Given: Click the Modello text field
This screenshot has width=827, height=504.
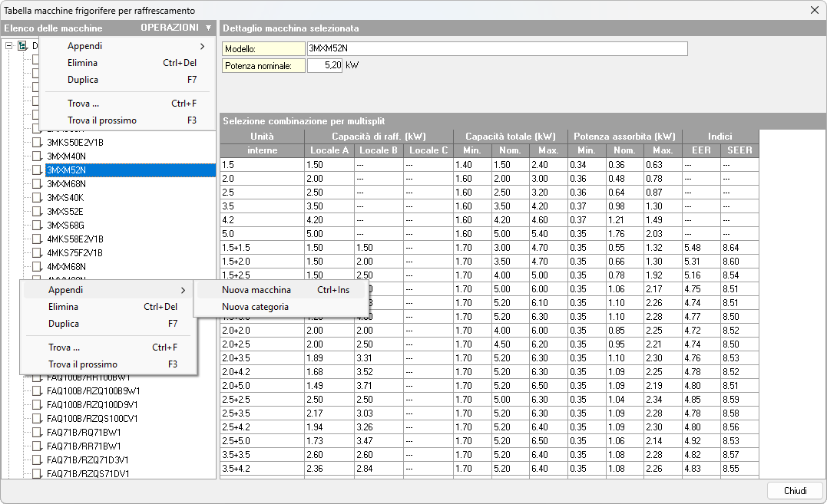Looking at the screenshot, I should 496,49.
